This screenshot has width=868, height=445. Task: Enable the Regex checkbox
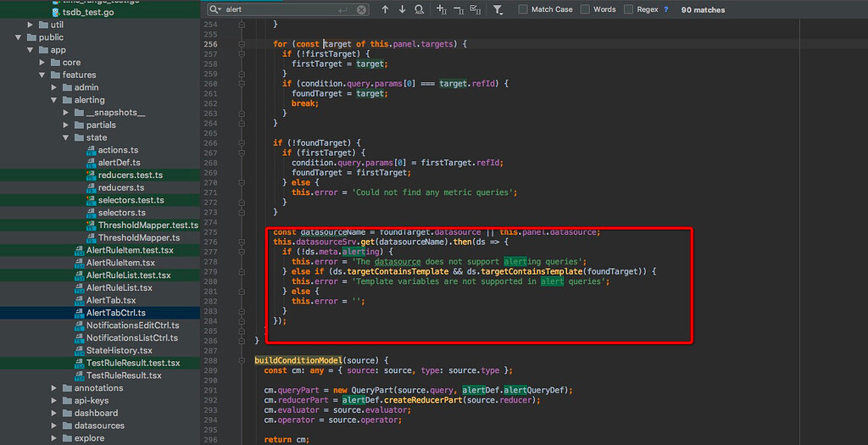(x=628, y=9)
